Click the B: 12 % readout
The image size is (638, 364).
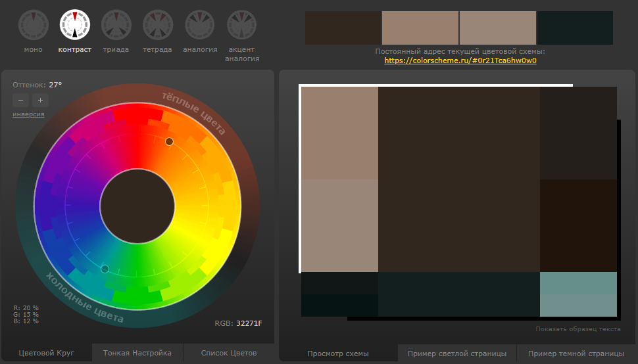26,321
